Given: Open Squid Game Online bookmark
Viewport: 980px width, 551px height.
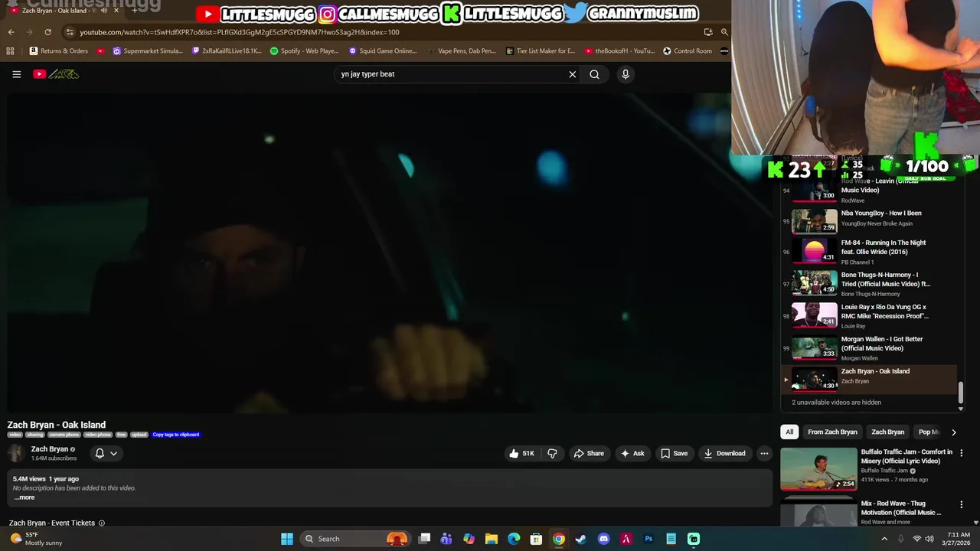Looking at the screenshot, I should pyautogui.click(x=383, y=51).
